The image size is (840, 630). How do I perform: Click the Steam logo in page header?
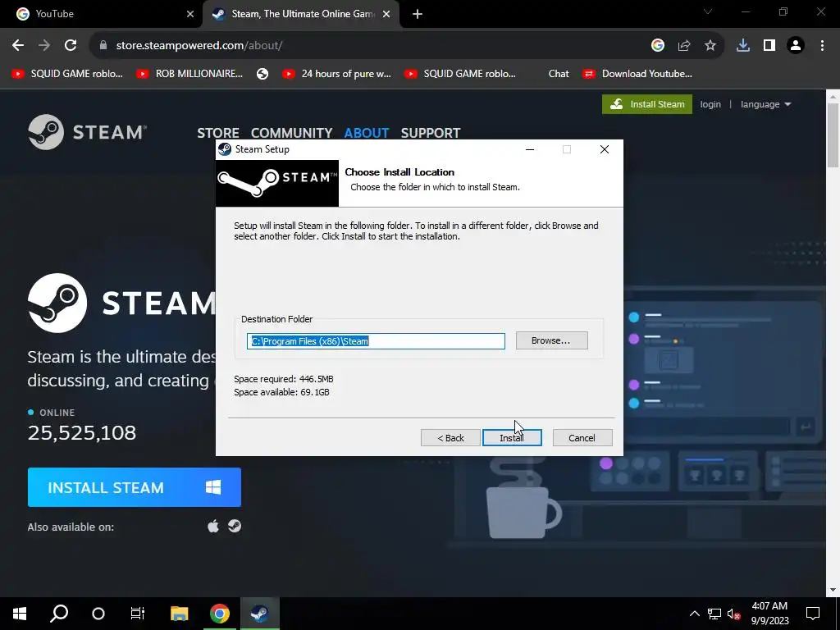(x=87, y=132)
